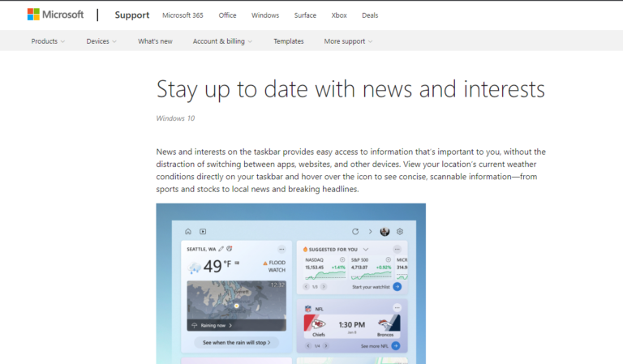This screenshot has width=623, height=364.
Task: Click the 1:30 PM game time
Action: coord(351,325)
